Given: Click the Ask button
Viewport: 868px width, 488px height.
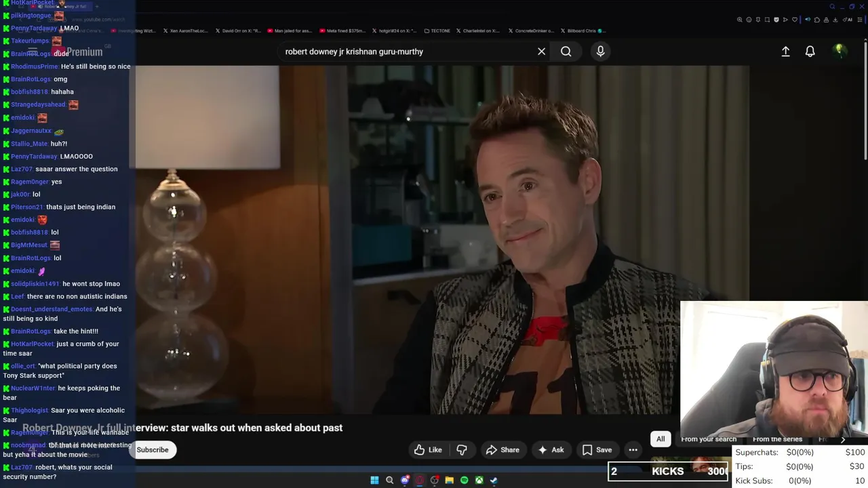Looking at the screenshot, I should pyautogui.click(x=551, y=450).
